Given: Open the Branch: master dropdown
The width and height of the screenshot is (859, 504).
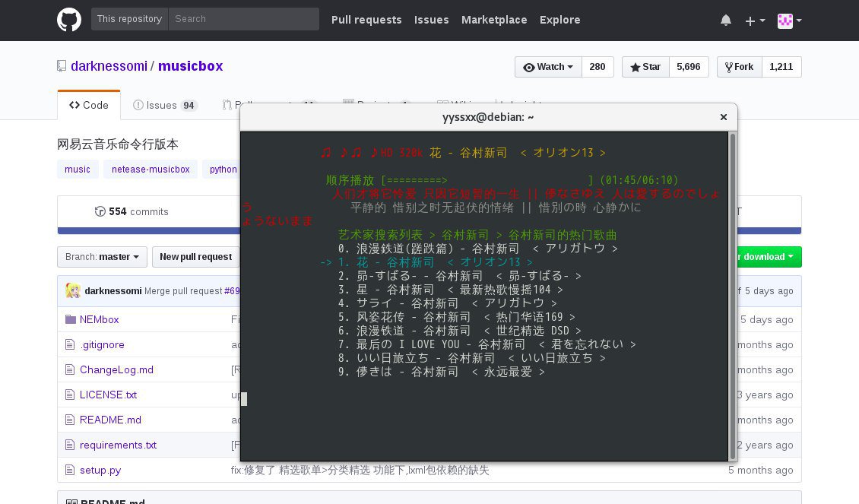Looking at the screenshot, I should tap(102, 257).
